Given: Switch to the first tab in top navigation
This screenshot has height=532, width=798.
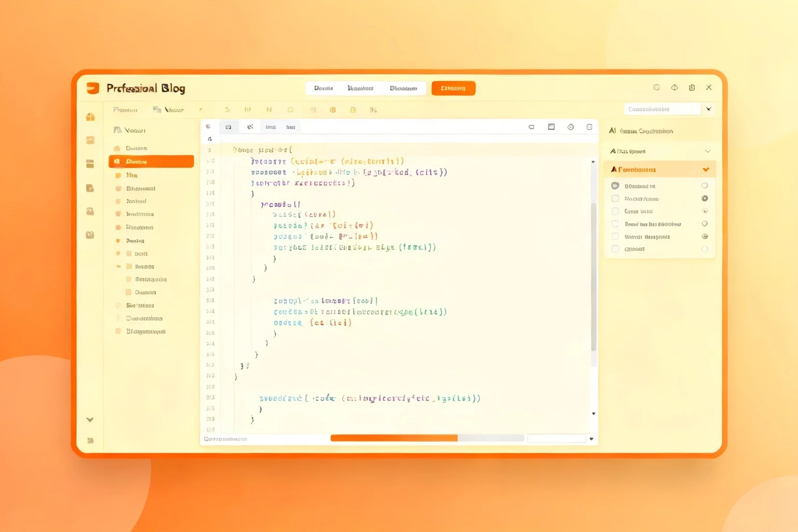Looking at the screenshot, I should click(x=323, y=88).
